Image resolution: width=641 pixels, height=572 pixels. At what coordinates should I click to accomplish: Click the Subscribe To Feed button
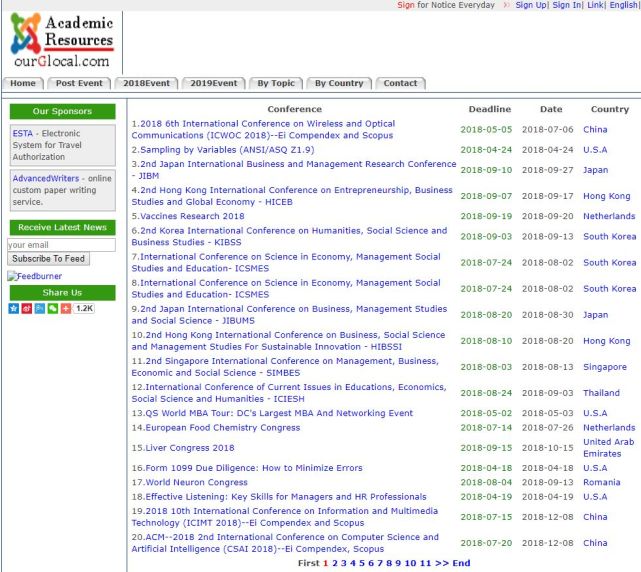point(48,259)
